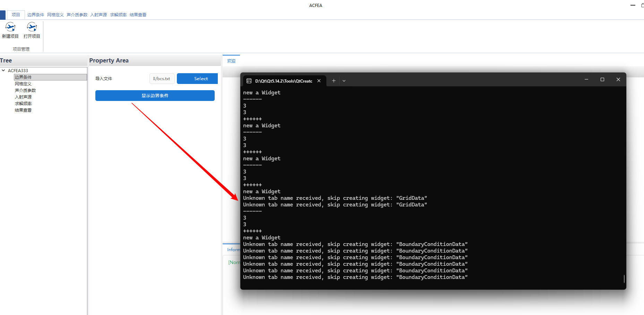The height and width of the screenshot is (315, 644).
Task: Open the 入射声源 ribbon tab
Action: click(98, 15)
